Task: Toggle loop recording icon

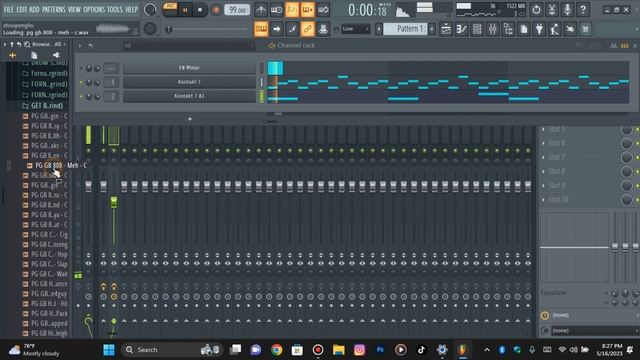Action: (323, 10)
